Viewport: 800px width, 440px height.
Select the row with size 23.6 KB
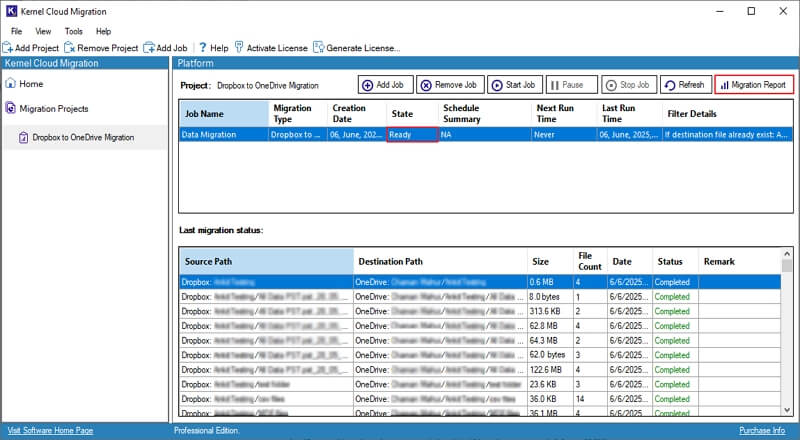pos(480,384)
